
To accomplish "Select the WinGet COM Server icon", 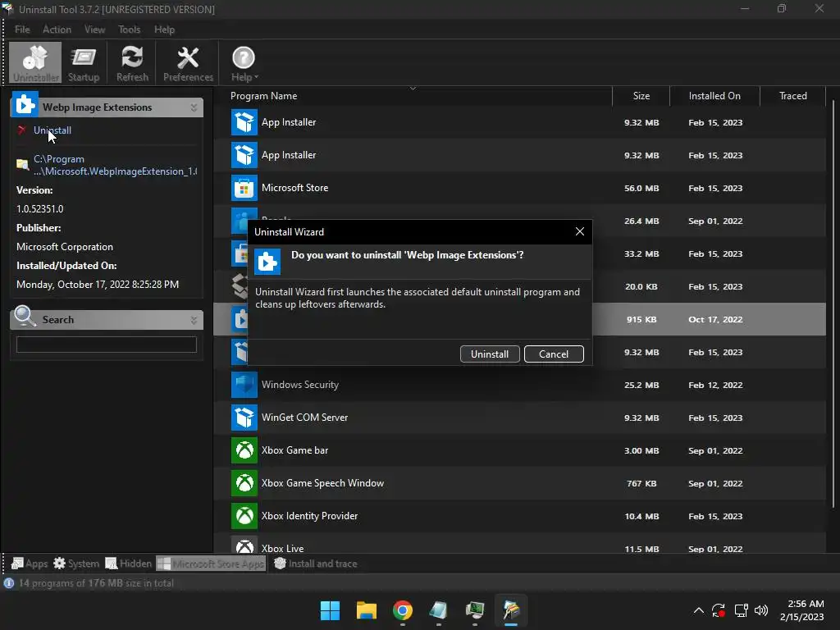I will (x=244, y=418).
